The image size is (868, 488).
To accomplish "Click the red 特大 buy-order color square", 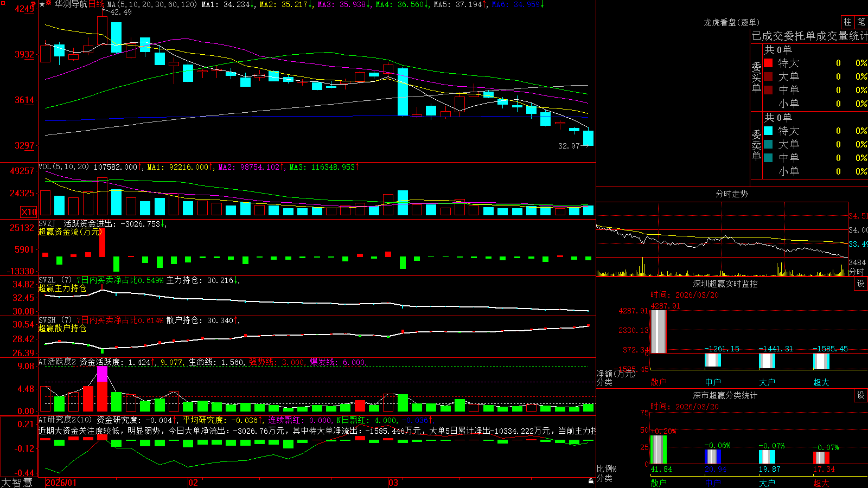I will 768,63.
